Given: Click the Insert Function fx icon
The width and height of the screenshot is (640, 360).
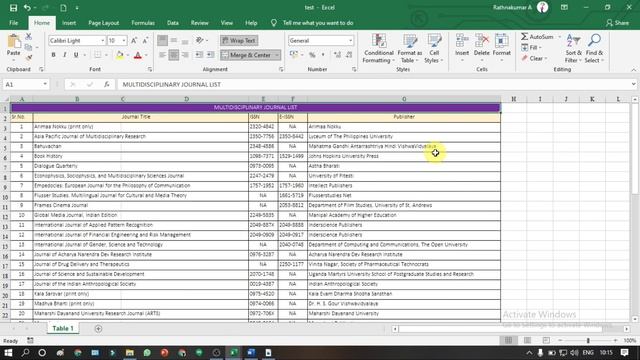Looking at the screenshot, I should [107, 84].
